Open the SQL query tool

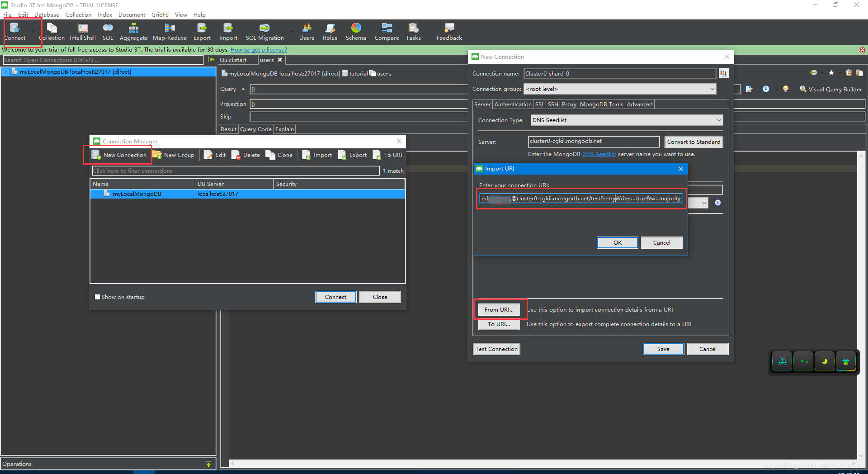click(108, 32)
